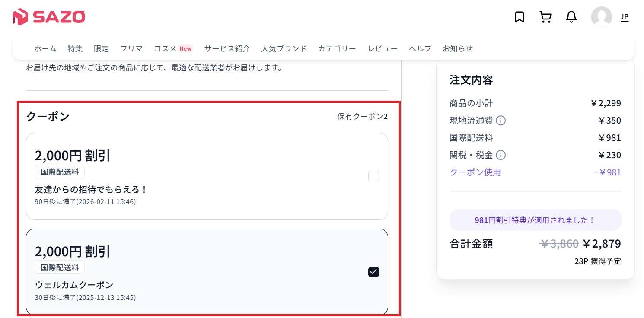The height and width of the screenshot is (318, 644).
Task: Open the フリマ menu item
Action: tap(131, 48)
